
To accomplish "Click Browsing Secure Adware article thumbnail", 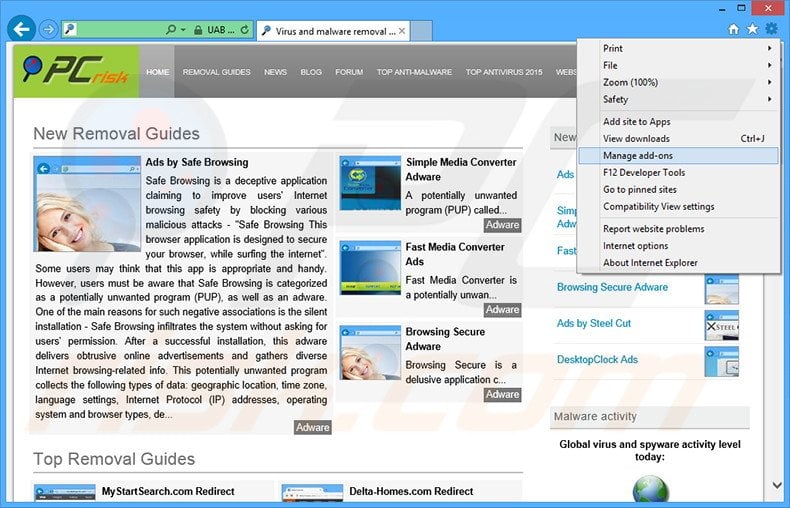I will click(370, 352).
